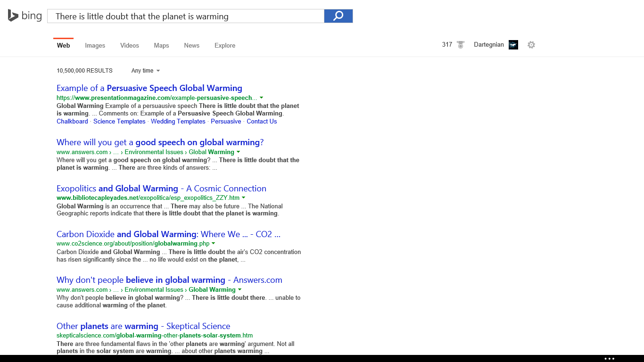Switch to the Videos tab
Viewport: 644px width, 362px height.
[130, 45]
